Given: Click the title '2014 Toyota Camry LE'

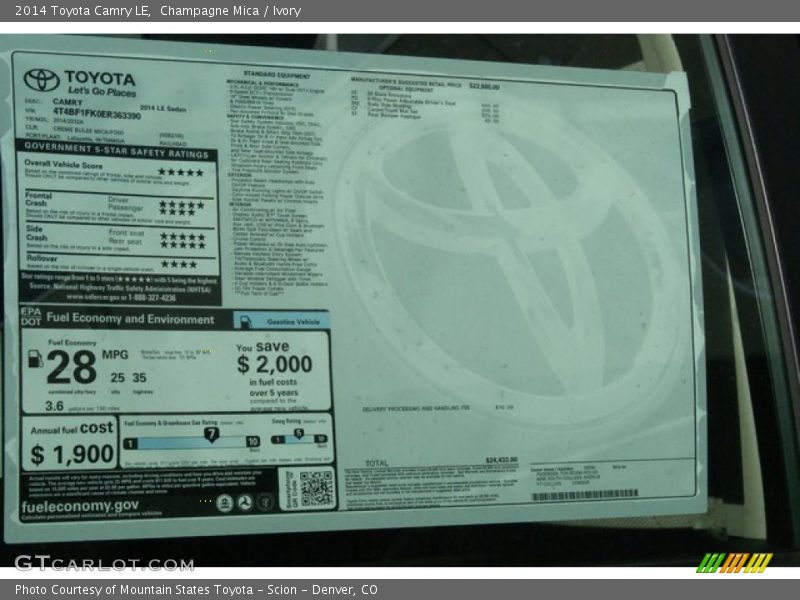Looking at the screenshot, I should [x=82, y=11].
